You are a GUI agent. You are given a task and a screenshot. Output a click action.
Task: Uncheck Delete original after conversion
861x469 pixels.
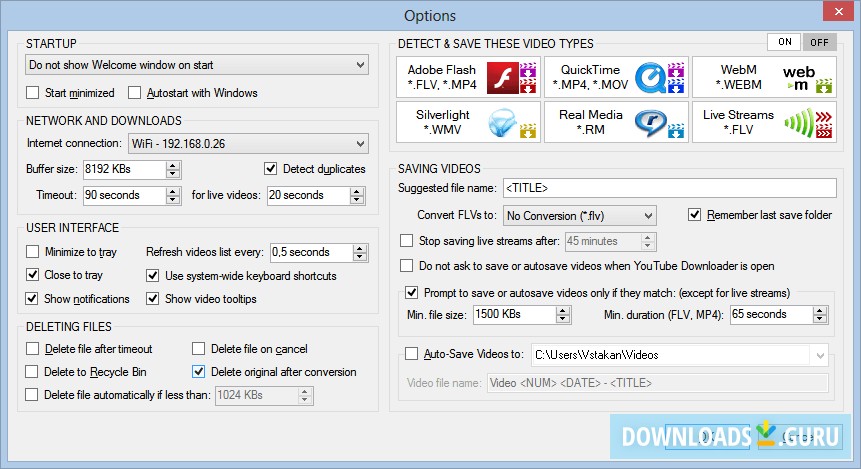198,372
